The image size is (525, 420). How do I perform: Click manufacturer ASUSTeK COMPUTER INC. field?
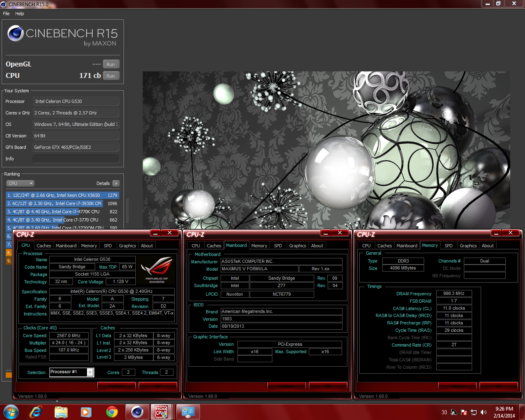pyautogui.click(x=281, y=262)
